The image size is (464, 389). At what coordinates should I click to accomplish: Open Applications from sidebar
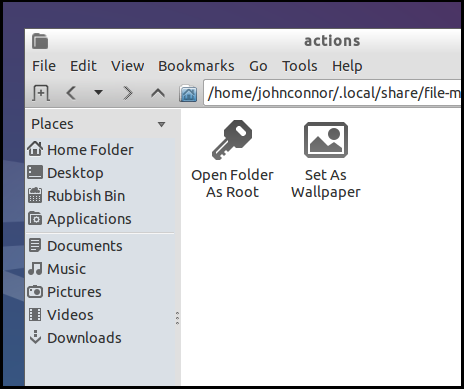point(100,219)
